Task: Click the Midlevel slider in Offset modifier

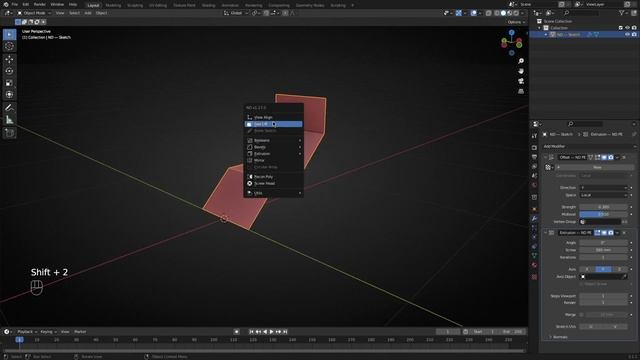Action: point(603,214)
